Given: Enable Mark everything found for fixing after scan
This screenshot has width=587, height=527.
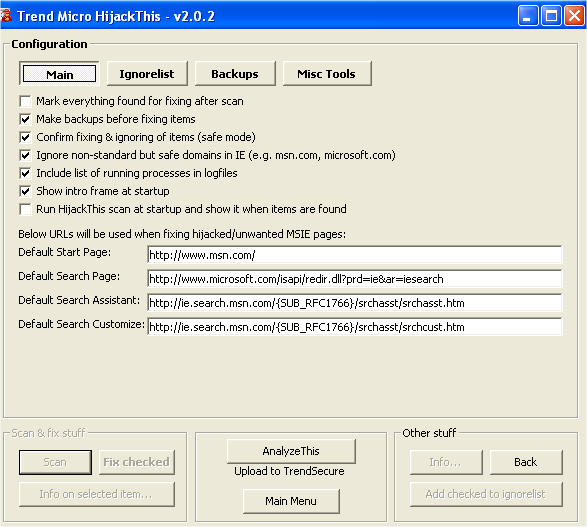Looking at the screenshot, I should pyautogui.click(x=25, y=101).
